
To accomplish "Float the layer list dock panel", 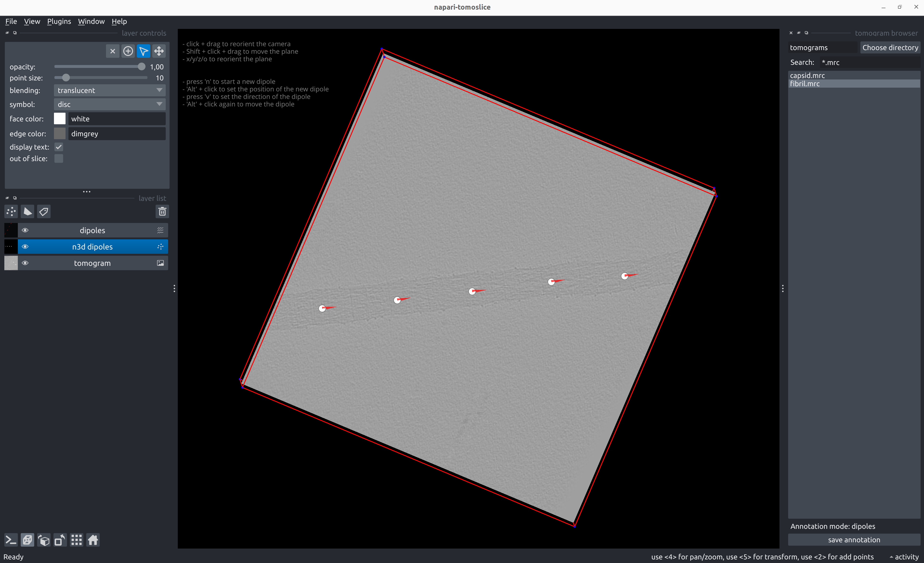I will 15,198.
